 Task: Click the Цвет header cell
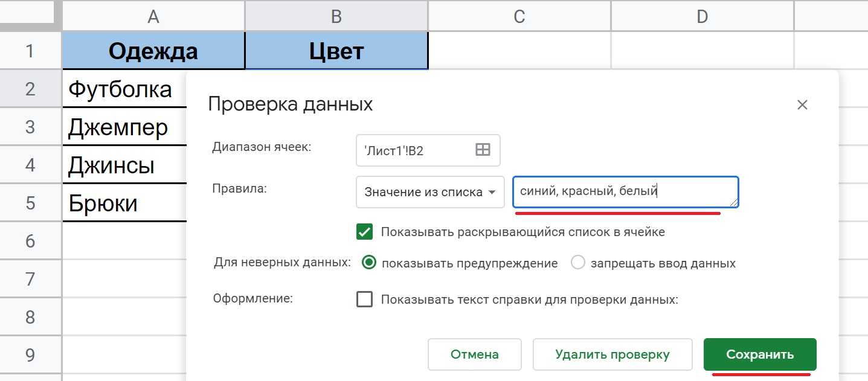point(336,51)
